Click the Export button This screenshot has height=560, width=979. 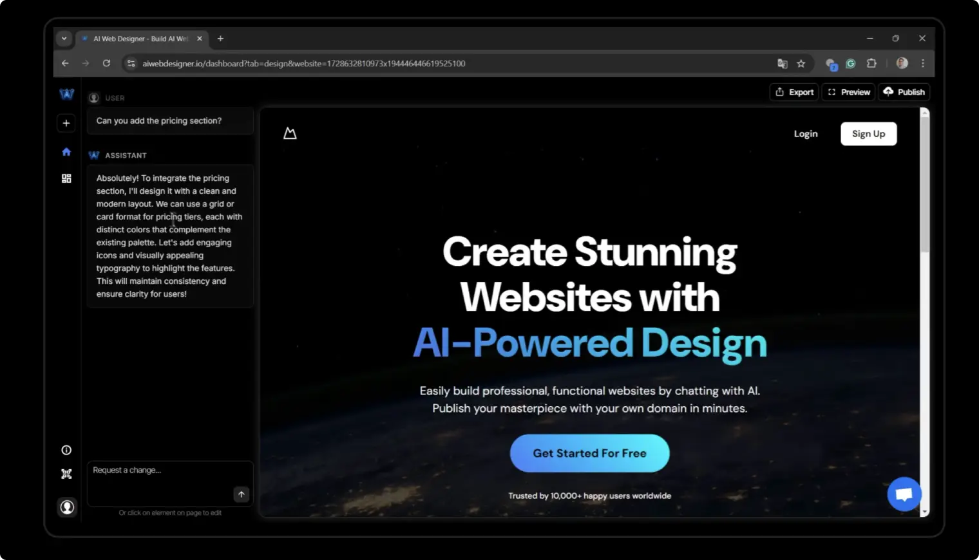pos(794,92)
